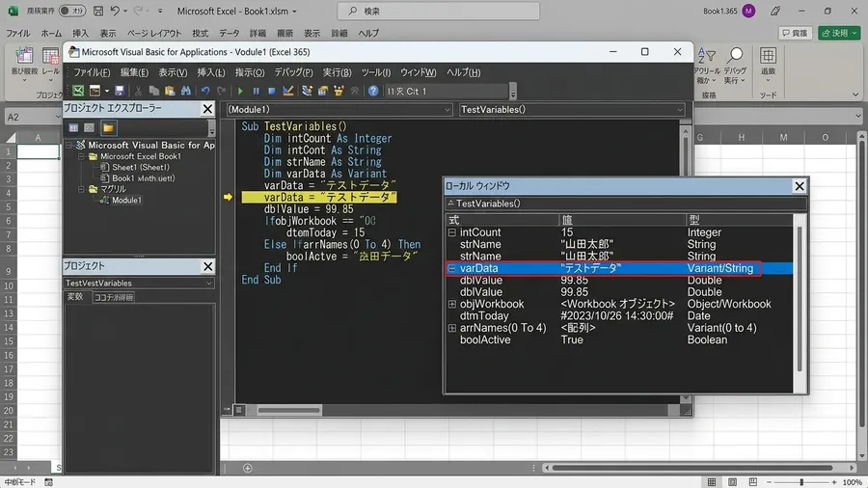Click the Find binoculars icon

185,91
